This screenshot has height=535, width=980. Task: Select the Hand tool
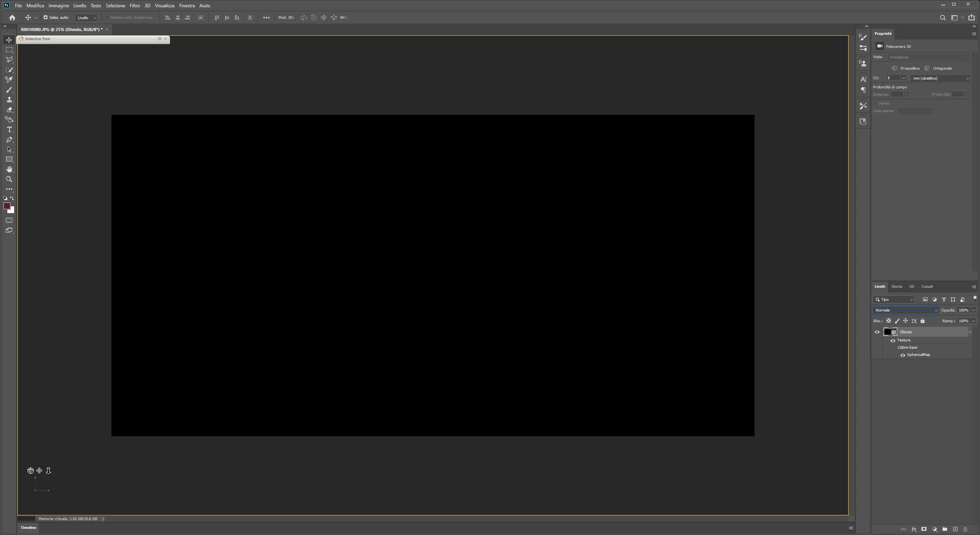pos(9,169)
